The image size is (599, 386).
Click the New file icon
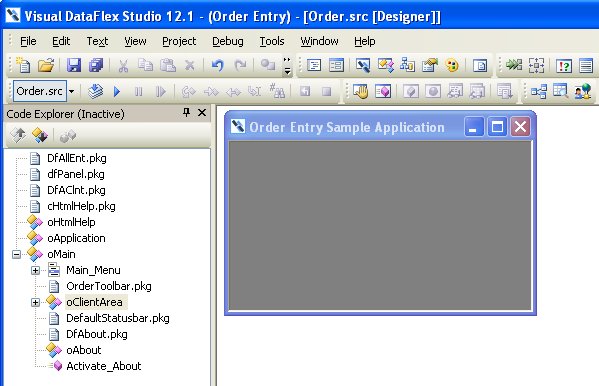coord(24,65)
